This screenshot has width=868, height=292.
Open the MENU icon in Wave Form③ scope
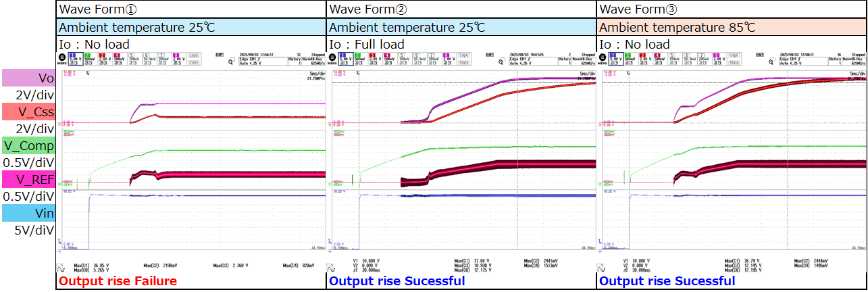point(603,59)
